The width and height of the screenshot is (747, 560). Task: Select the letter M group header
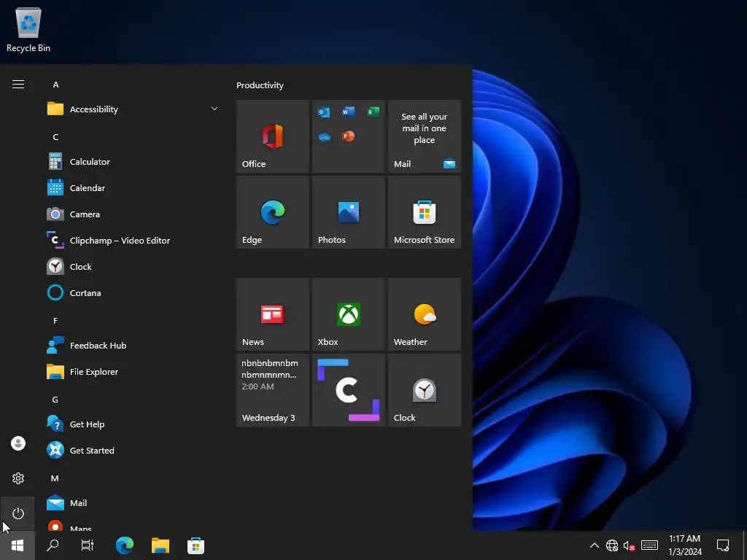pyautogui.click(x=55, y=478)
